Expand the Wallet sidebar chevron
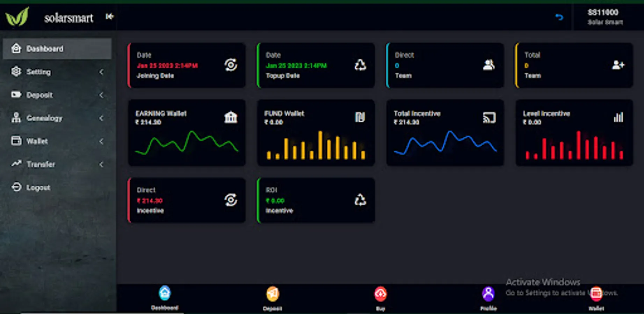 pyautogui.click(x=101, y=141)
